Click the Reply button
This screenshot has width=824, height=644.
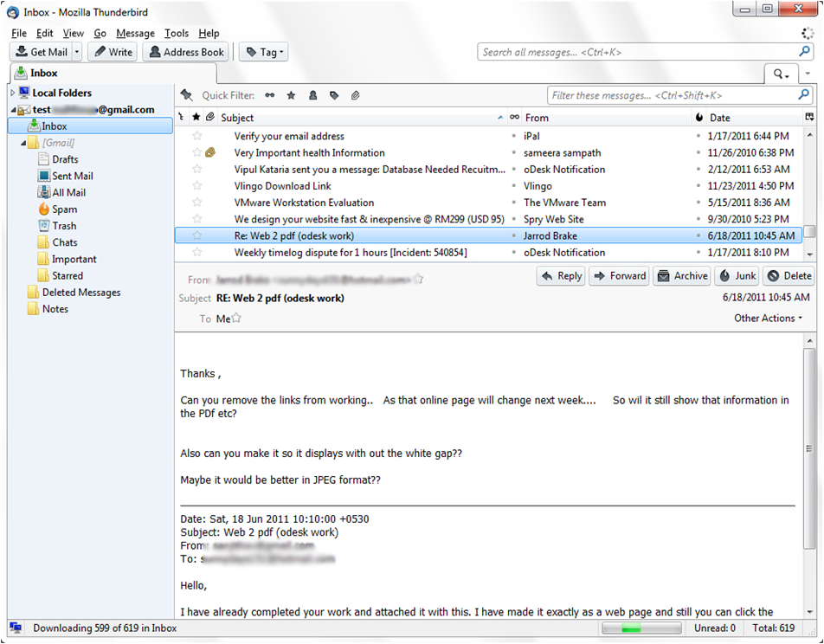561,276
